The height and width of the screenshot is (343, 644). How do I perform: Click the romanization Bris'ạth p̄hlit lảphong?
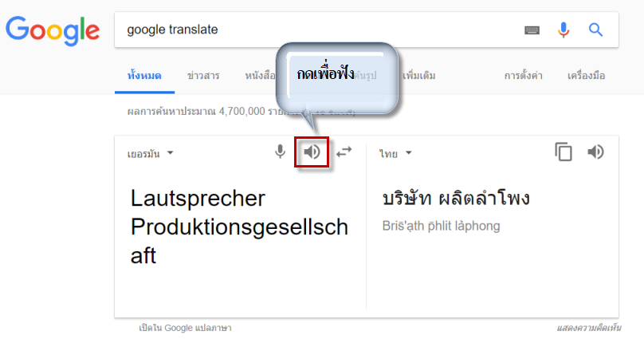[441, 227]
